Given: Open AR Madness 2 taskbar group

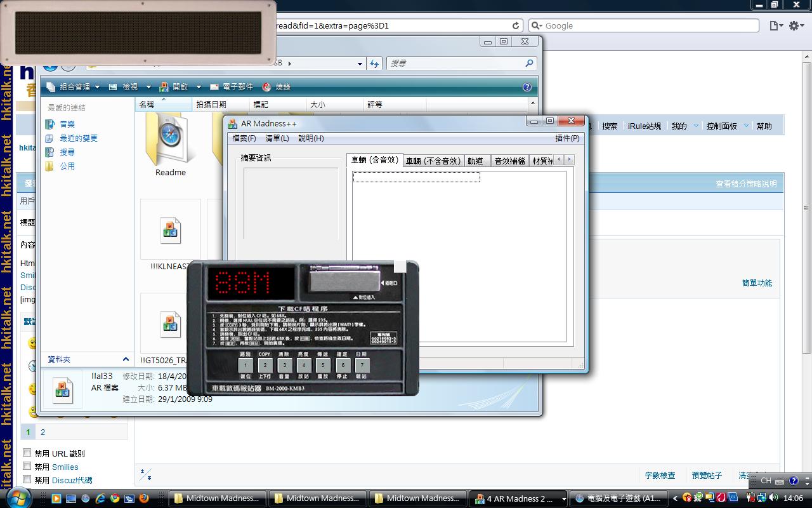Looking at the screenshot, I should [x=518, y=498].
